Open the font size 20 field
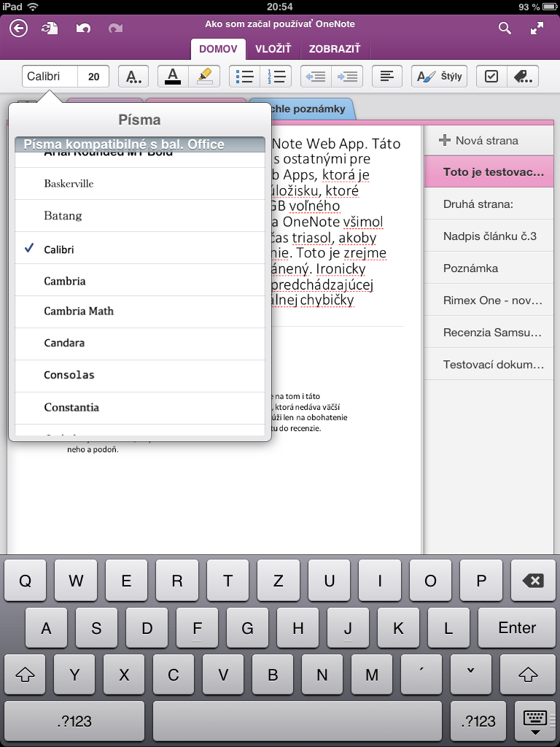 click(x=94, y=76)
